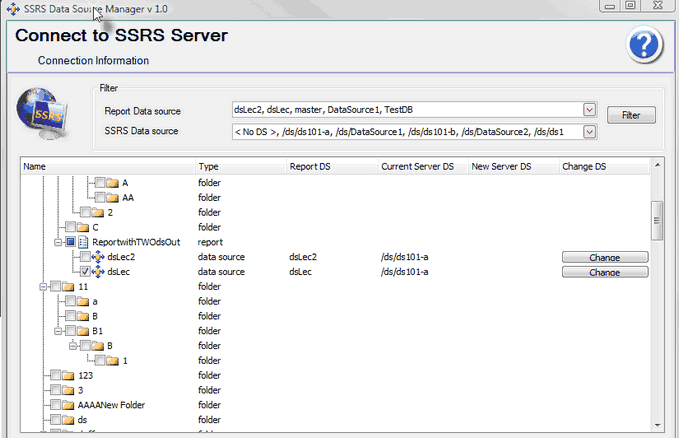The height and width of the screenshot is (438, 679).
Task: Click the Report DS column header
Action: pos(332,167)
